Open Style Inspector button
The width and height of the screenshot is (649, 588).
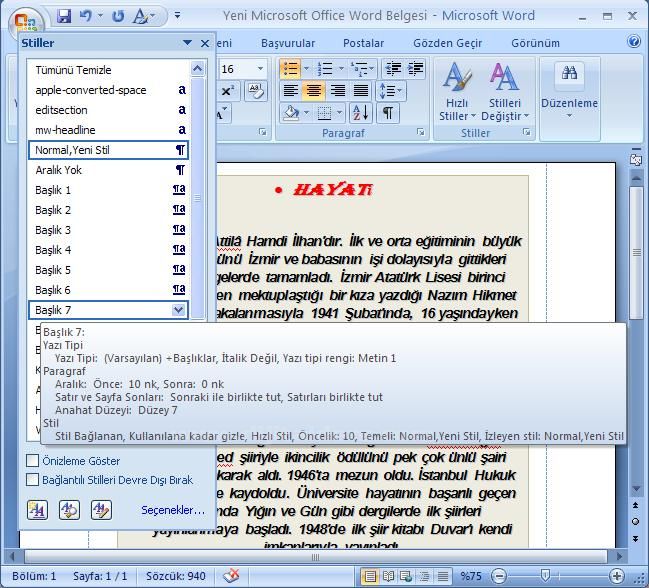[69, 509]
